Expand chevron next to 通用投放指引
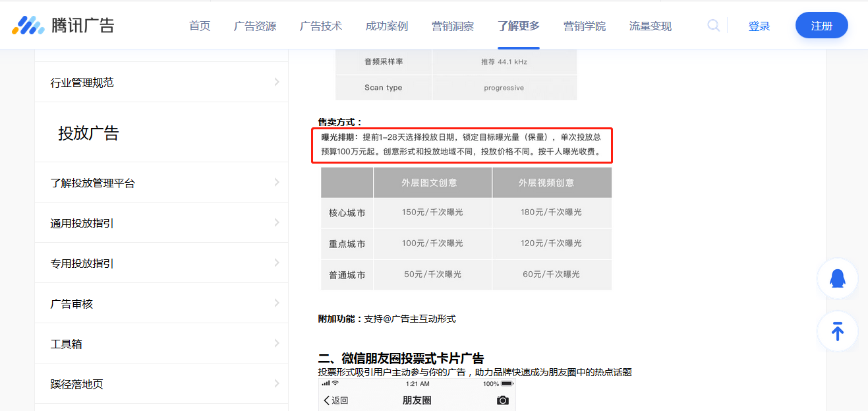 click(x=277, y=222)
